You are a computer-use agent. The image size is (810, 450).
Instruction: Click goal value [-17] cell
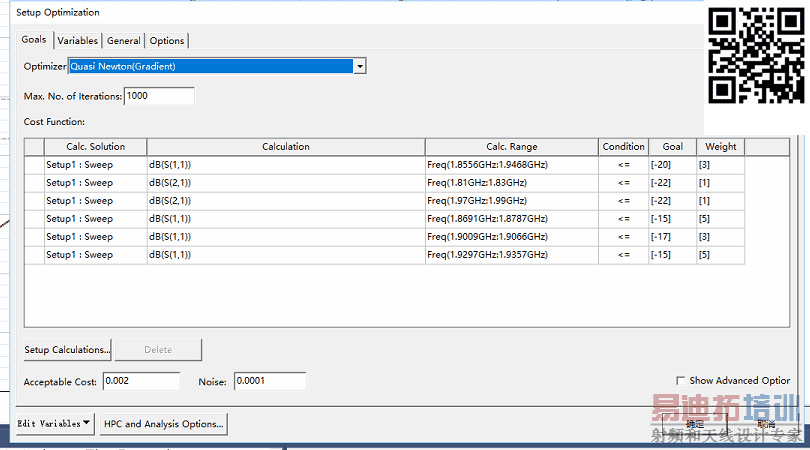pos(673,237)
